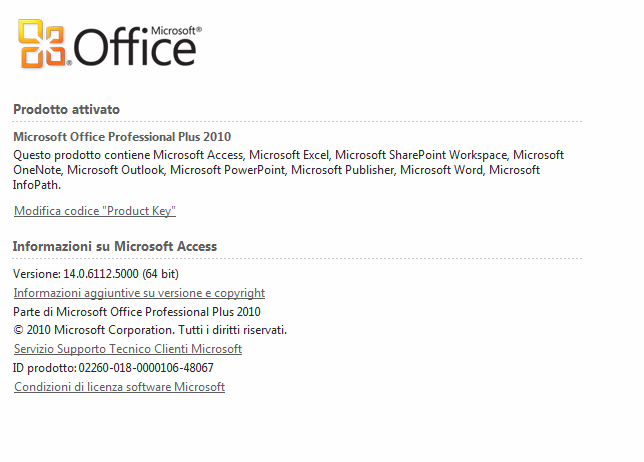Click the "Prodotto attivato" heading
The height and width of the screenshot is (462, 644).
[x=67, y=109]
